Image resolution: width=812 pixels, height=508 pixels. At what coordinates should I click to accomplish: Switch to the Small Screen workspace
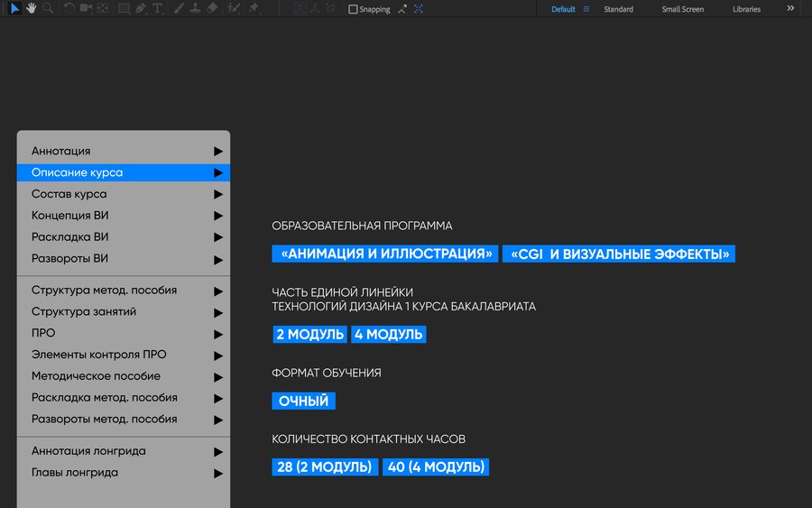(683, 9)
